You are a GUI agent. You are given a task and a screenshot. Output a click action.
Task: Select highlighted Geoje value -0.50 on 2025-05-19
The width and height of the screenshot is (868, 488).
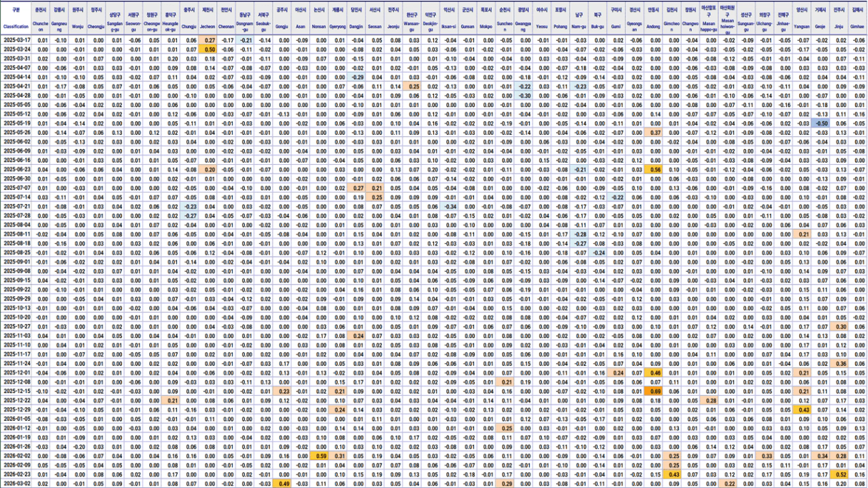click(821, 123)
